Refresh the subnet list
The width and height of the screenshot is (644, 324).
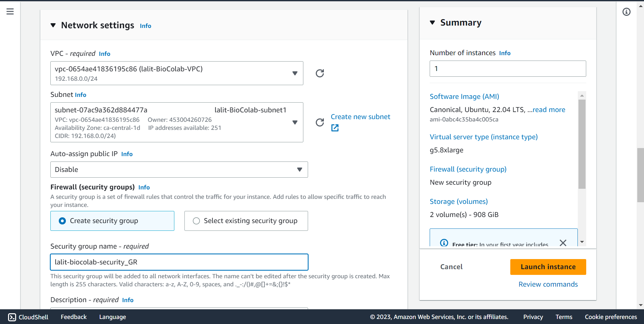[x=320, y=122]
